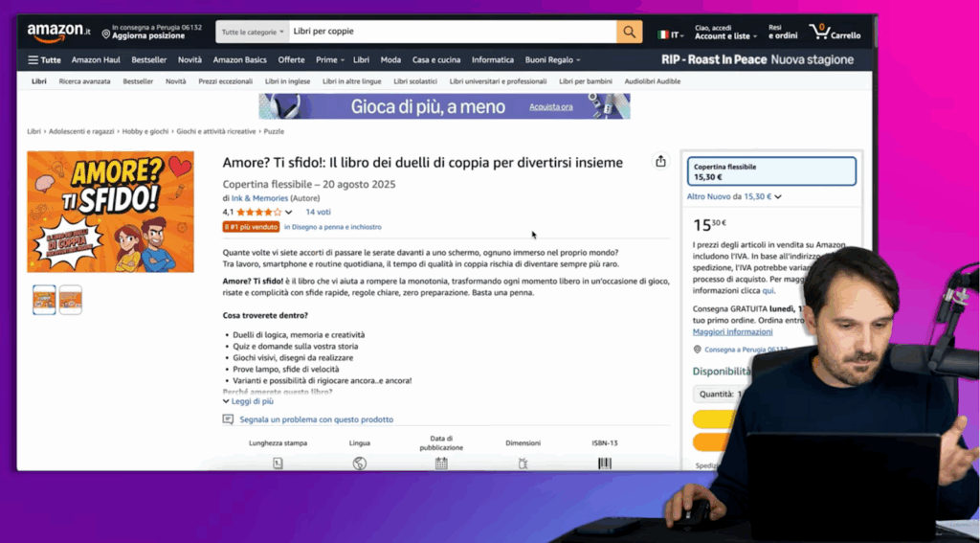
Task: Click the share icon beside the title
Action: point(660,162)
